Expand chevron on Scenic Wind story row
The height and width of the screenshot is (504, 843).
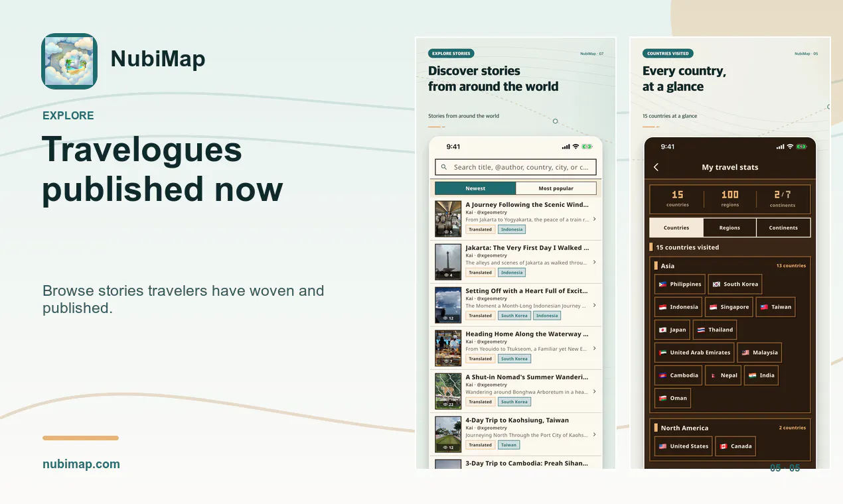coord(594,219)
